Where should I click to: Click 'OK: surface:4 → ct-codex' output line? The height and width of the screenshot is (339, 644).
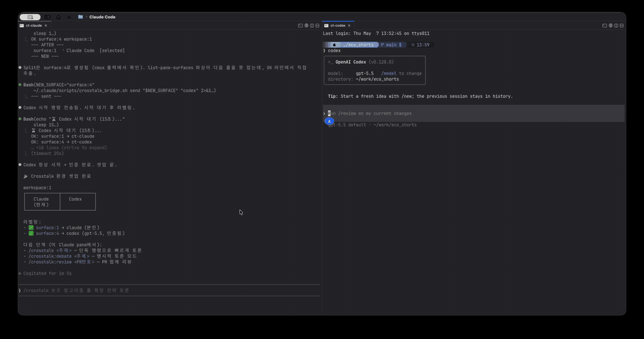[61, 142]
